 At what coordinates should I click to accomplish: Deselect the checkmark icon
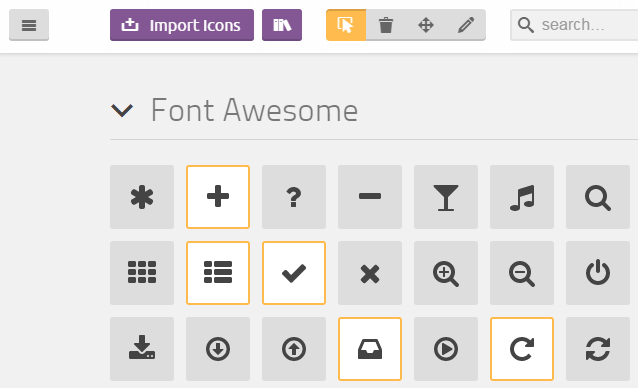click(294, 273)
